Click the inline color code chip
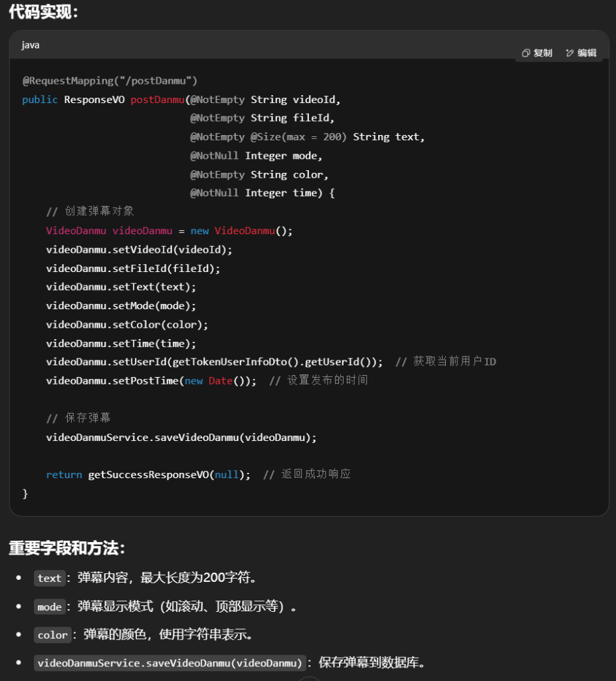The height and width of the screenshot is (681, 616). tap(52, 635)
